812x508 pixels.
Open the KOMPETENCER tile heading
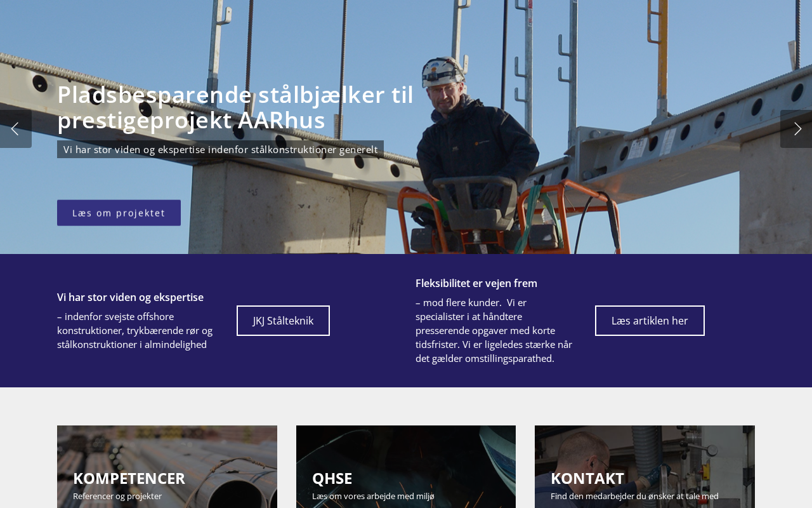(x=129, y=478)
